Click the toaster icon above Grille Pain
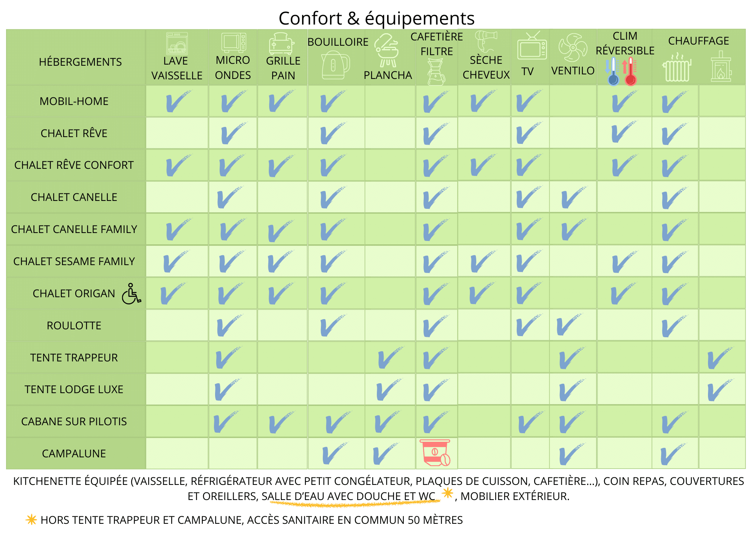 (x=281, y=44)
